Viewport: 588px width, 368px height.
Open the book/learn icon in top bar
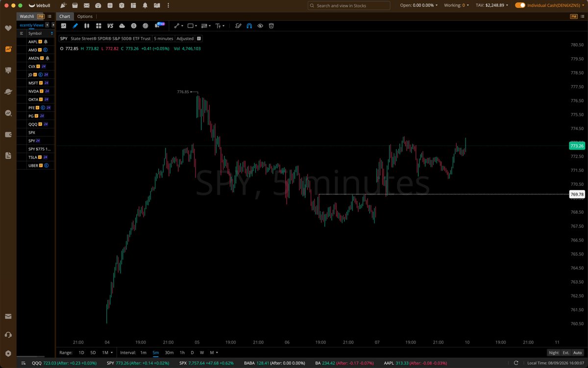tap(157, 5)
